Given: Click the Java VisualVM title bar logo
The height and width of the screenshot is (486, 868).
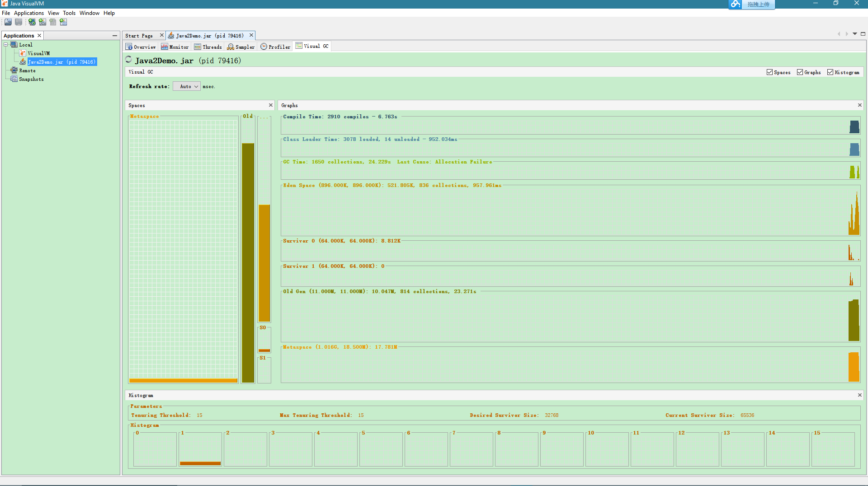Looking at the screenshot, I should 5,4.
